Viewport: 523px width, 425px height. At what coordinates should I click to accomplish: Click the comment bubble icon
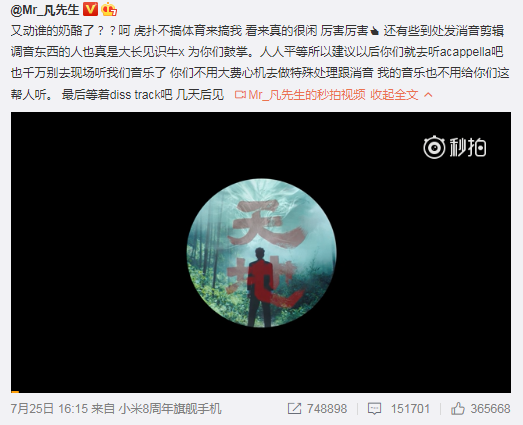pos(374,409)
